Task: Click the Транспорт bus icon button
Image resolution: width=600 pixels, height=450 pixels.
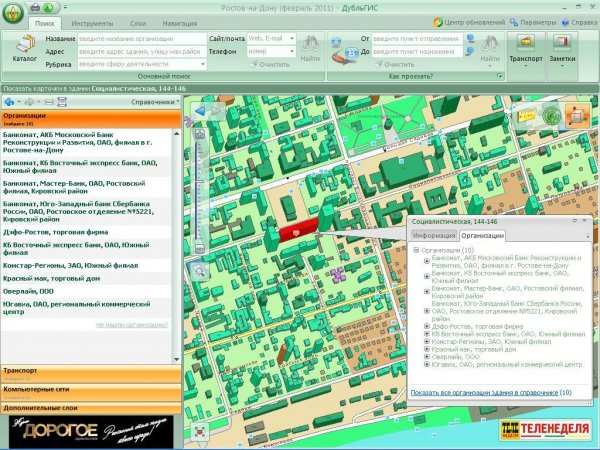Action: pos(526,42)
